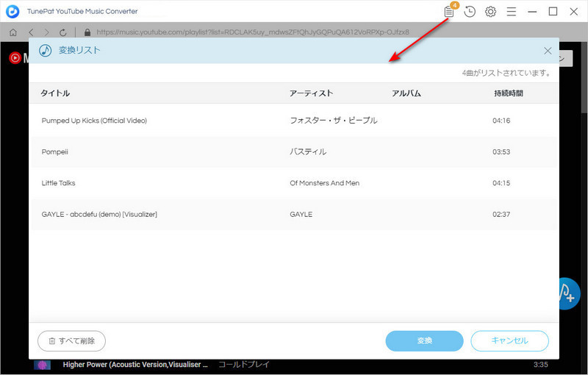Minimize the TunePat window
588x375 pixels.
pos(532,12)
